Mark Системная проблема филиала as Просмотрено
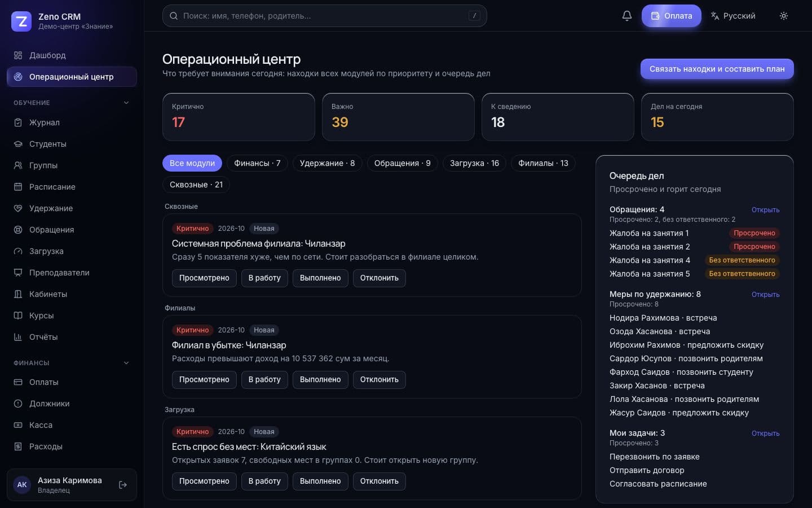Screen dimensions: 812x508 coord(204,278)
